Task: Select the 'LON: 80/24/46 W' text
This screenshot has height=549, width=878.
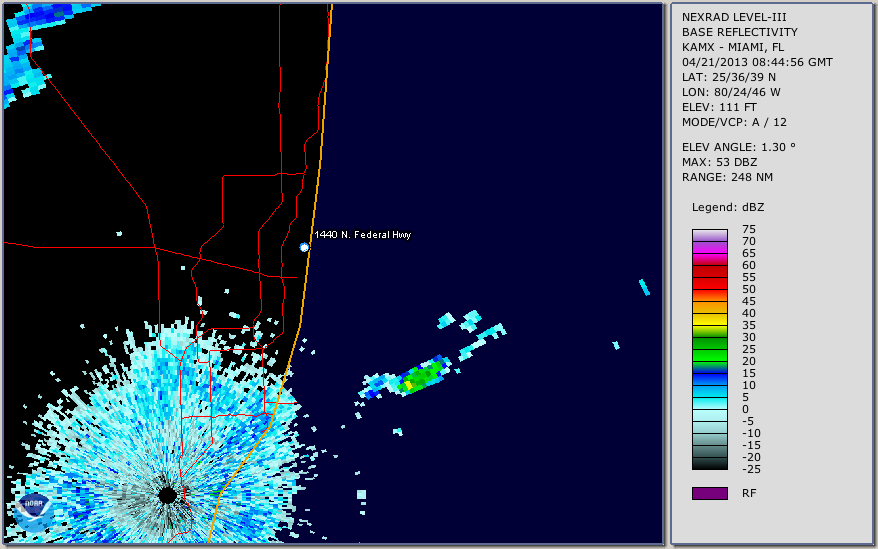Action: tap(731, 92)
